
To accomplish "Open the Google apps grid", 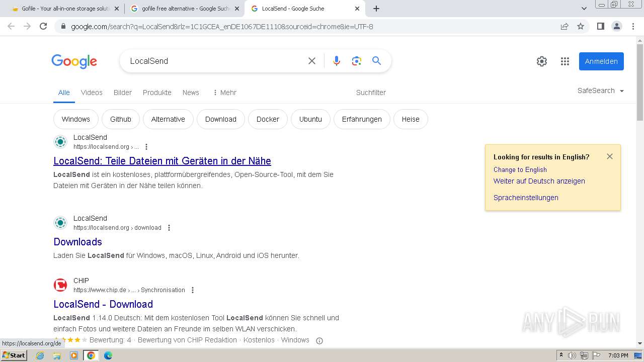I will tap(565, 61).
